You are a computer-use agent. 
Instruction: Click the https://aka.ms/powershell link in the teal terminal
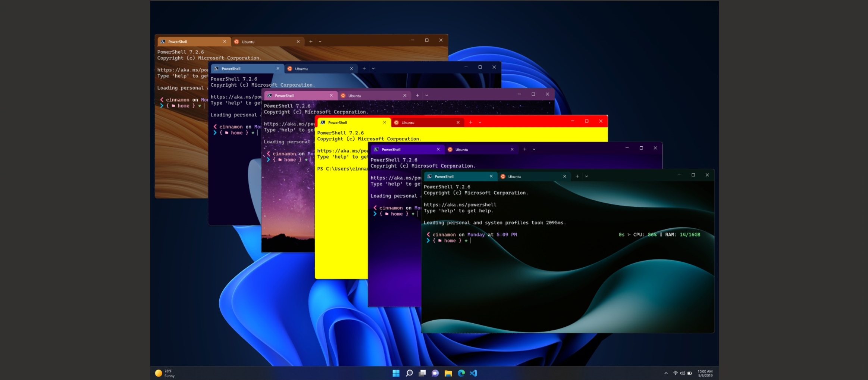[x=460, y=204]
